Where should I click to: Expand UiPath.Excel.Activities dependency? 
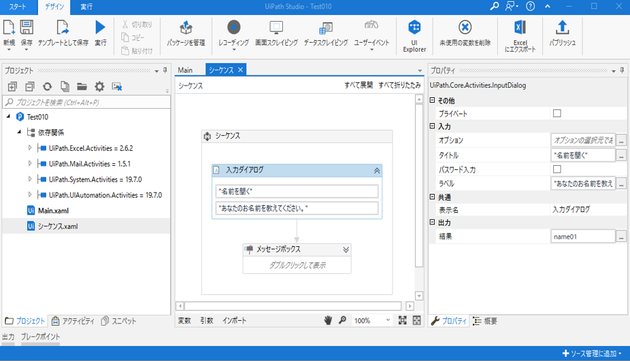(30, 148)
